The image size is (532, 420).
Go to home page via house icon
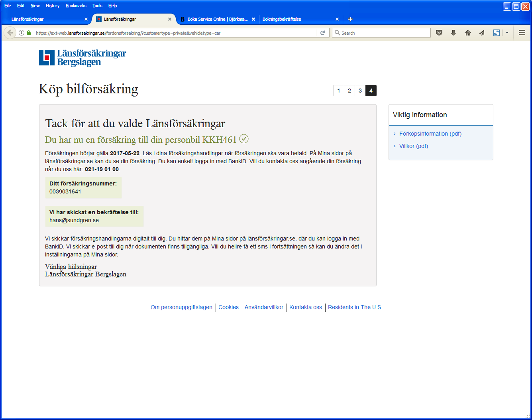[468, 33]
